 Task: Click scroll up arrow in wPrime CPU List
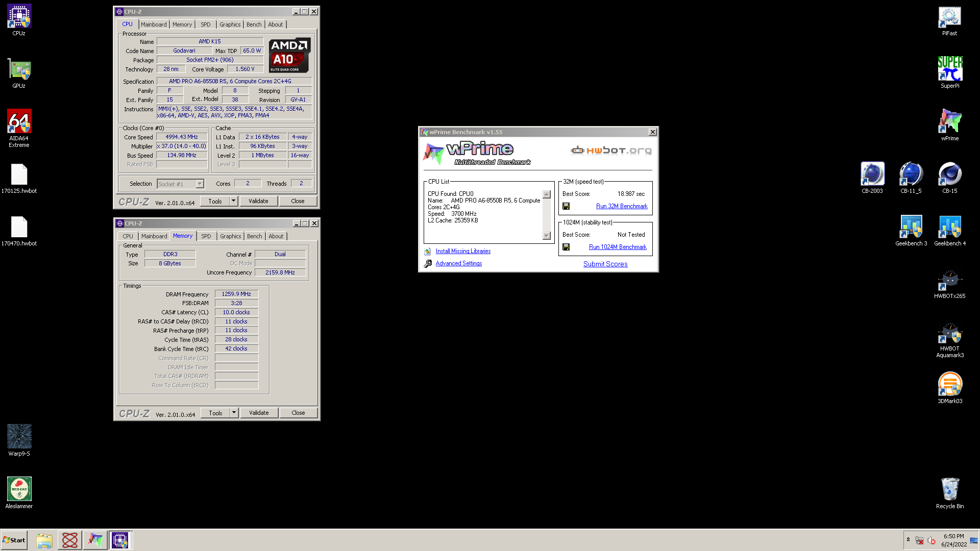click(547, 194)
